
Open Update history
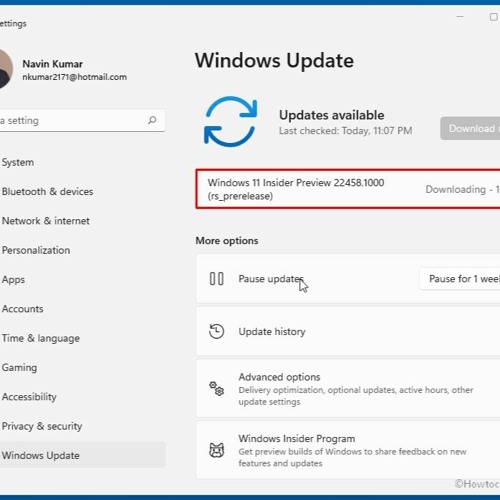point(348,331)
